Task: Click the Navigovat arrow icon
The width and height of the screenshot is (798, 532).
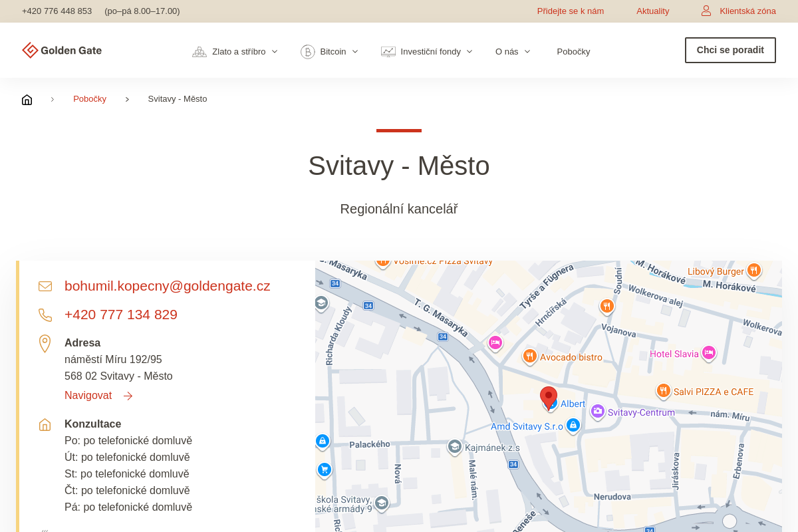Action: [128, 396]
